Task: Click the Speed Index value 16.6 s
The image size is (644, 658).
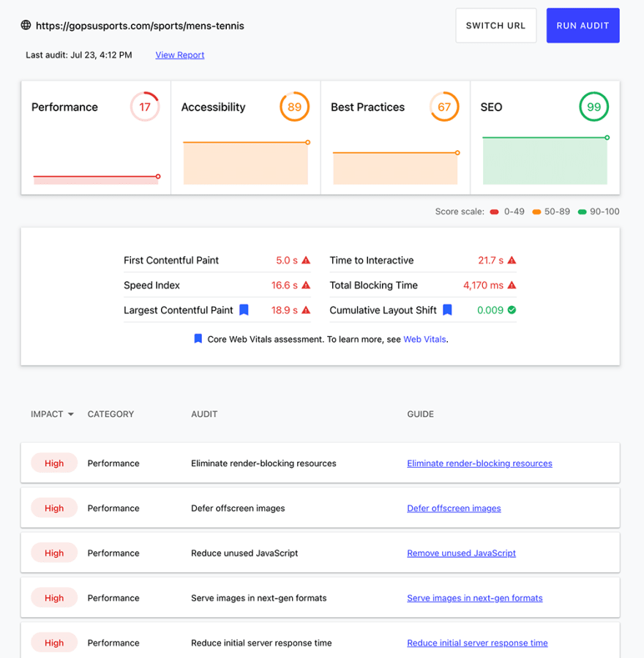Action: click(x=285, y=285)
